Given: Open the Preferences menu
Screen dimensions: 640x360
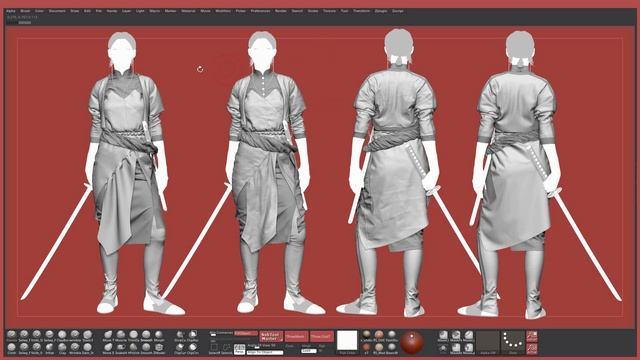Looking at the screenshot, I should 260,11.
